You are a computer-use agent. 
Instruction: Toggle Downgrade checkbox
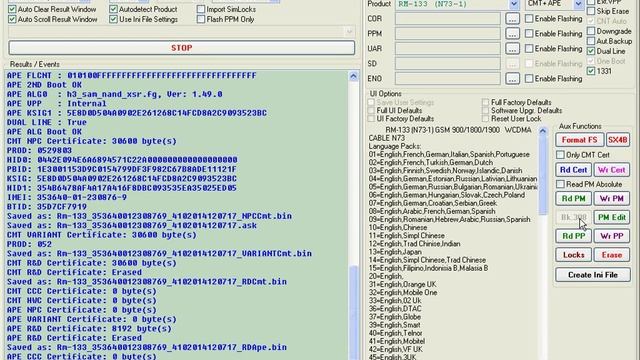[591, 31]
